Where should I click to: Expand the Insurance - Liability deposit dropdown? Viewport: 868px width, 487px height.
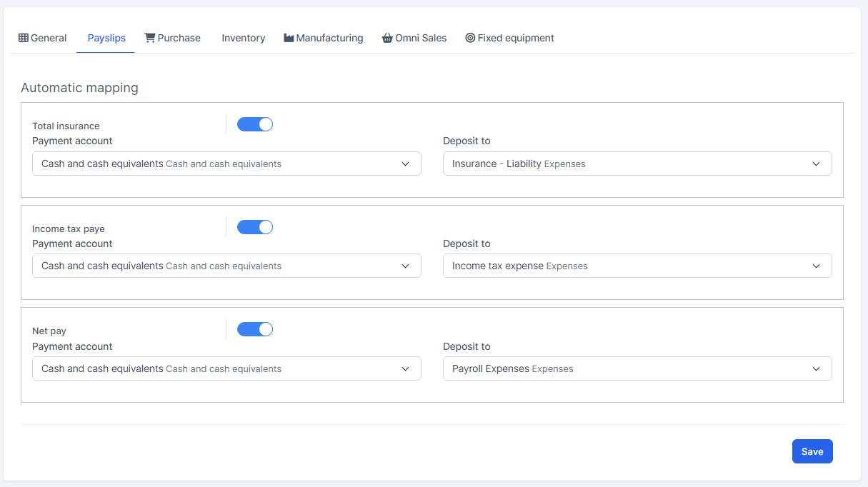pyautogui.click(x=637, y=164)
